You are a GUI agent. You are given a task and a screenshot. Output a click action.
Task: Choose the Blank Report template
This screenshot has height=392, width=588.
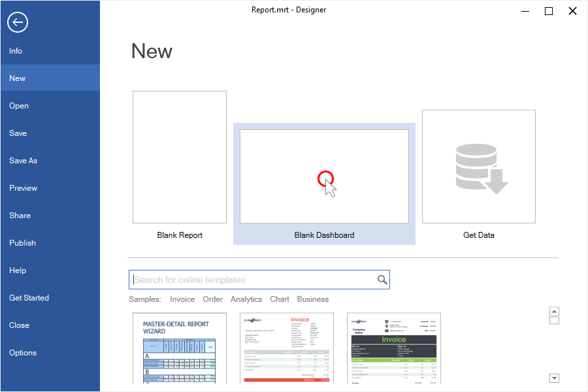pos(180,157)
